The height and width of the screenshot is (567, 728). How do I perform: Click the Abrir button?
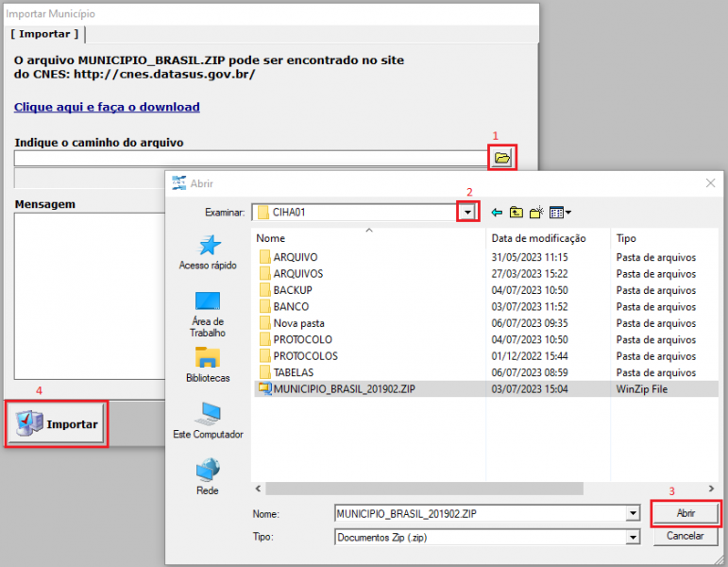tap(686, 513)
